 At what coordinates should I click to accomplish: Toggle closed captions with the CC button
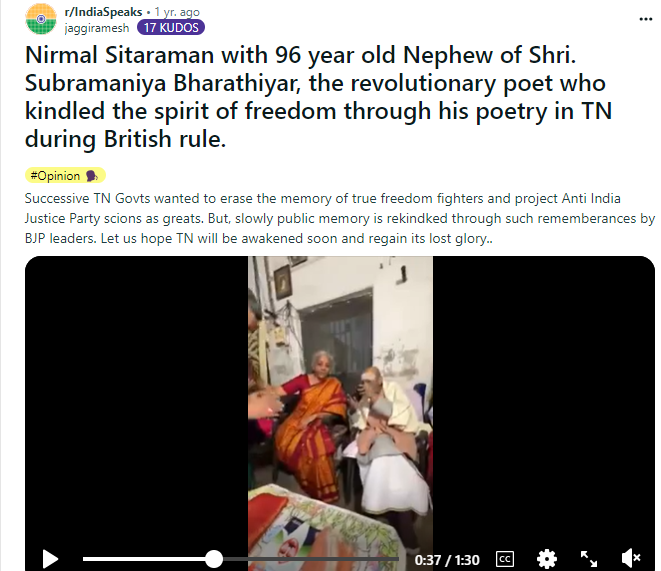505,559
